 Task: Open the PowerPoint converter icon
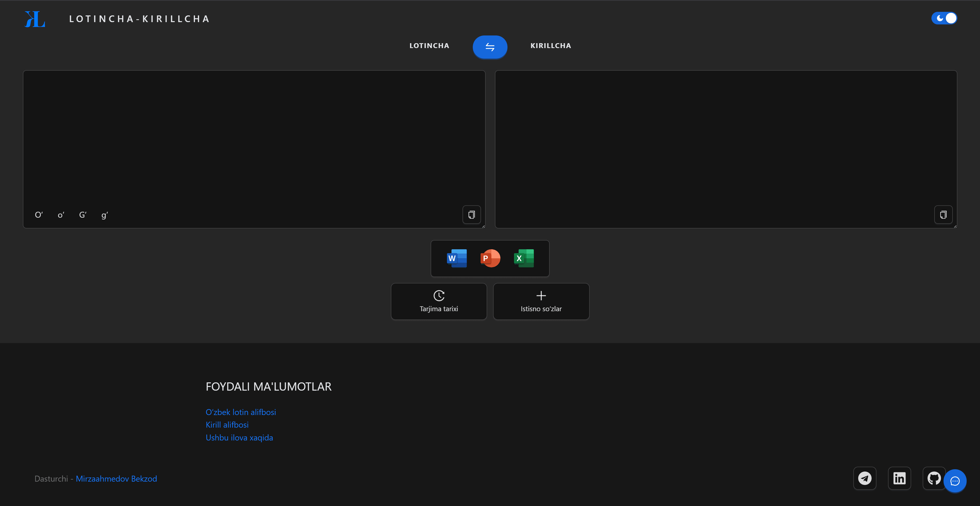[490, 258]
